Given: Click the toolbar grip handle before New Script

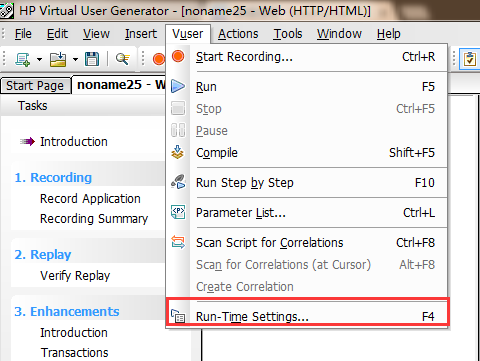Looking at the screenshot, I should [x=4, y=59].
